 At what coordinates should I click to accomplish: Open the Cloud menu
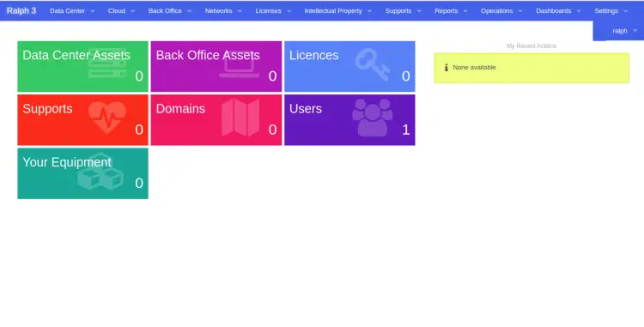[x=121, y=10]
